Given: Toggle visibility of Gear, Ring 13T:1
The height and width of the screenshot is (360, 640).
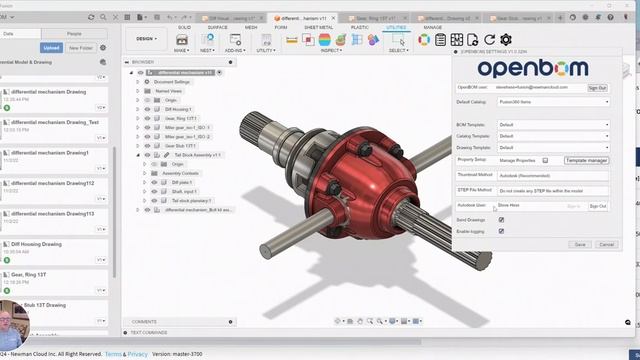Looking at the screenshot, I should (147, 118).
